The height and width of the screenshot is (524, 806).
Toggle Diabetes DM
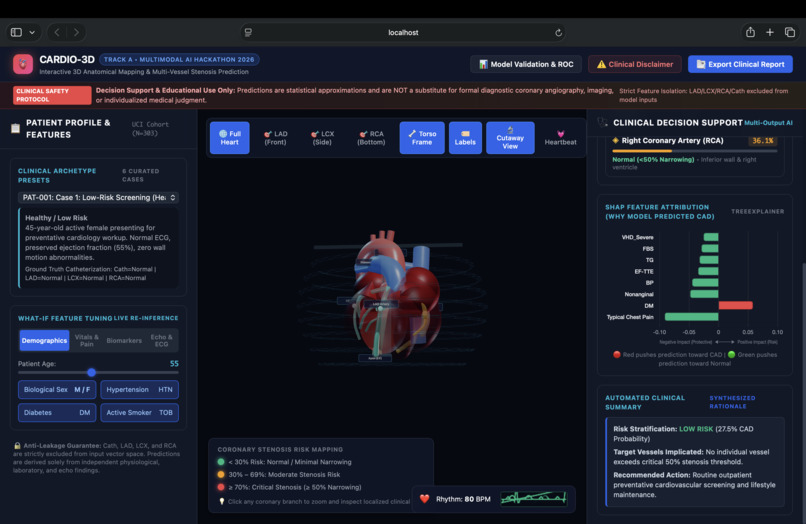(57, 412)
